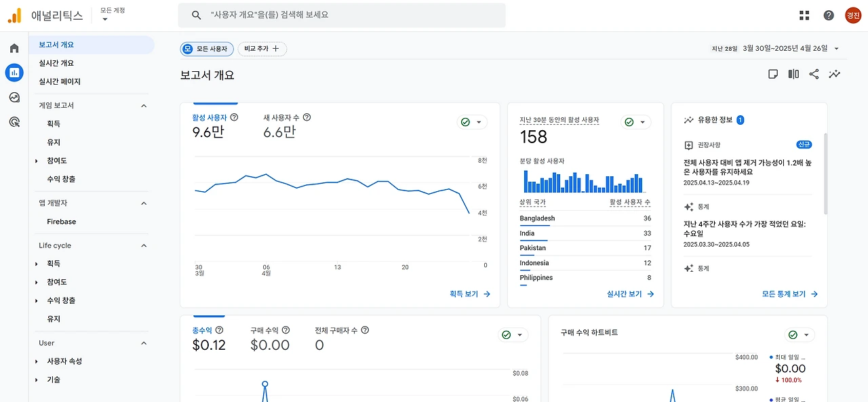Click the India country row
This screenshot has width=868, height=402.
585,233
